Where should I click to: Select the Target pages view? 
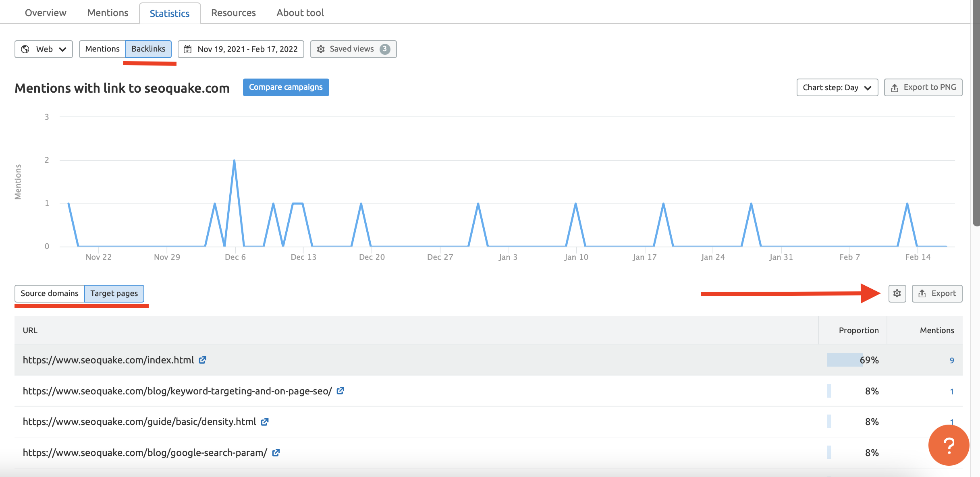click(114, 294)
